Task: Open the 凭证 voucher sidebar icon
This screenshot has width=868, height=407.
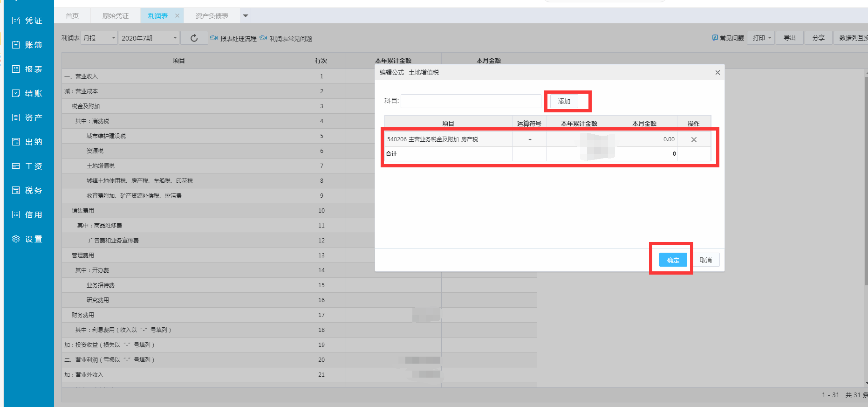Action: click(x=16, y=21)
